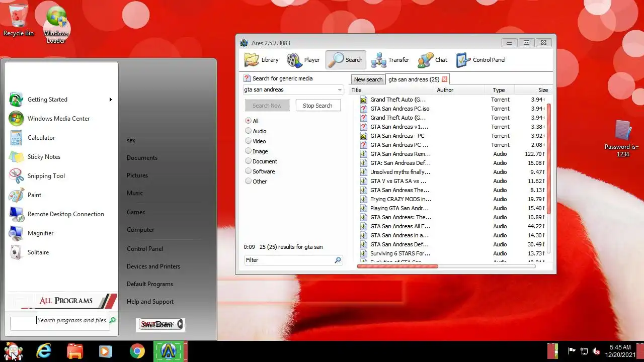Open the Library section in Ares

pyautogui.click(x=262, y=60)
